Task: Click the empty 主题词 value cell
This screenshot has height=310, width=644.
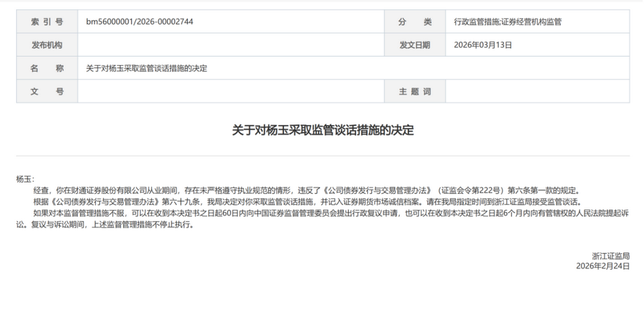Action: click(537, 92)
